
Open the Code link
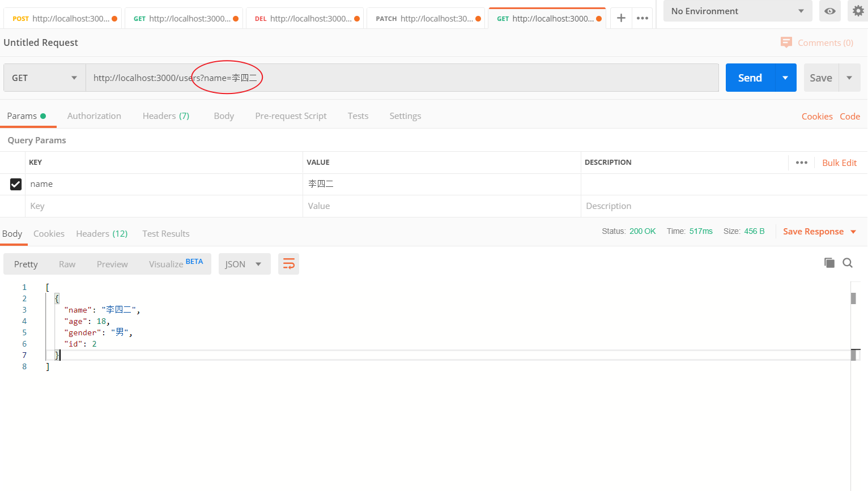click(x=850, y=116)
